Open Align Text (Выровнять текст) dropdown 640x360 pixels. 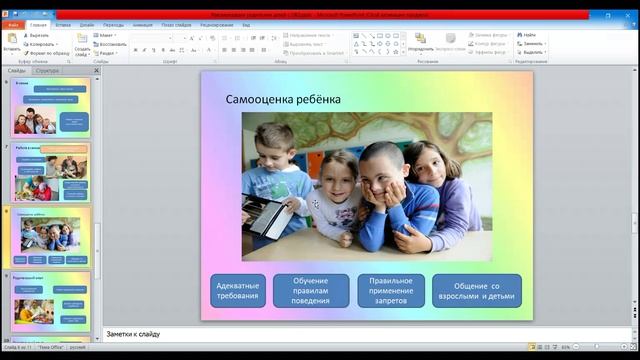(x=305, y=44)
